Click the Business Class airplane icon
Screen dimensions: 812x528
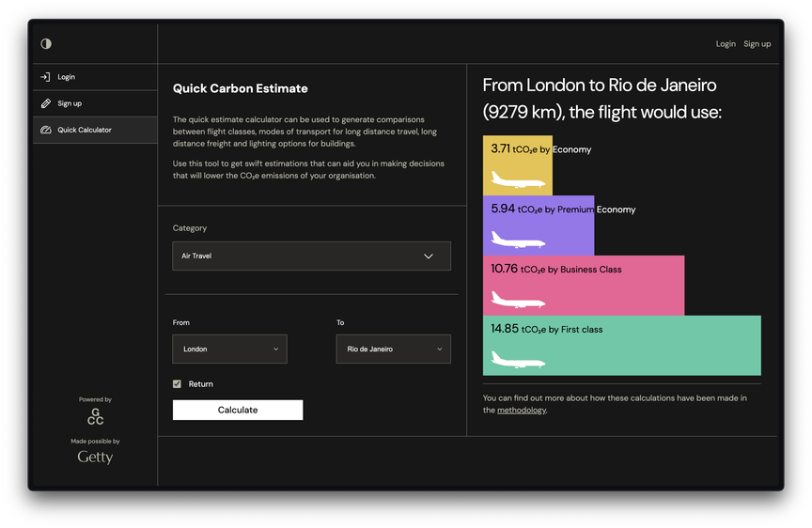(x=518, y=300)
